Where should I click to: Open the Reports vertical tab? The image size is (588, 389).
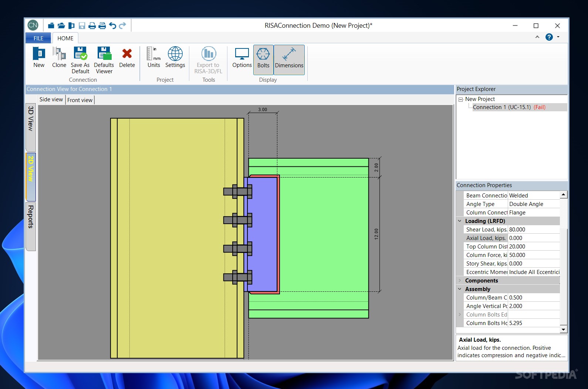(x=31, y=226)
